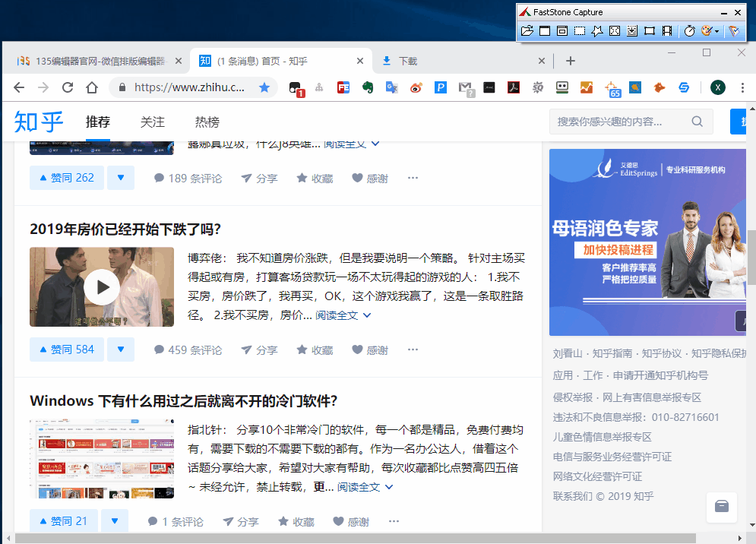This screenshot has height=544, width=756.
Task: Select the 关注 tab on Zhihu
Action: (x=153, y=122)
